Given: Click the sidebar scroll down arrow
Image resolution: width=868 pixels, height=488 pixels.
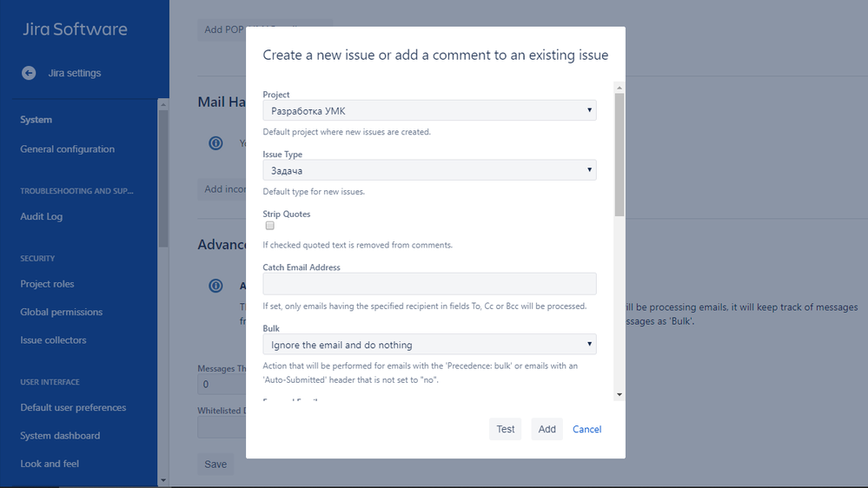Looking at the screenshot, I should click(x=162, y=480).
